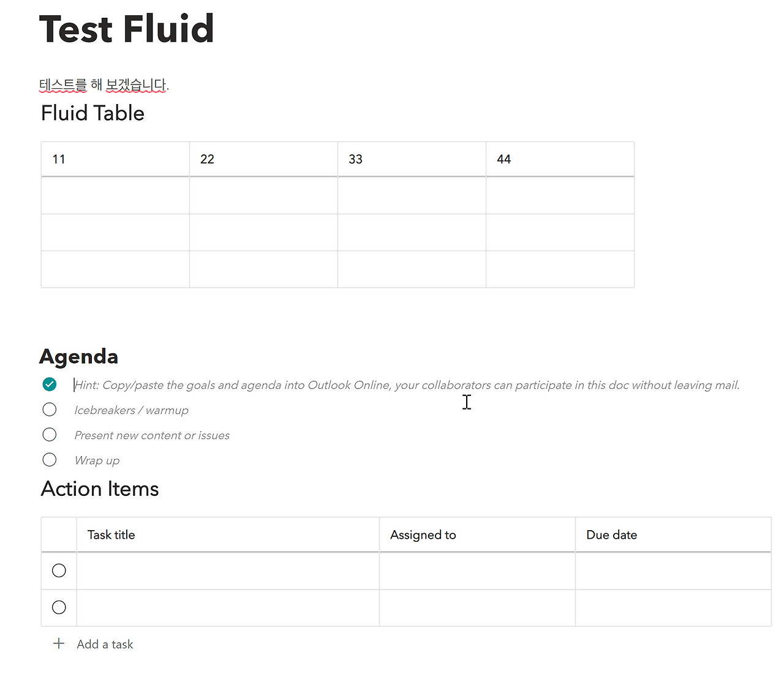
Task: Click the Test Fluid page title
Action: tap(127, 29)
